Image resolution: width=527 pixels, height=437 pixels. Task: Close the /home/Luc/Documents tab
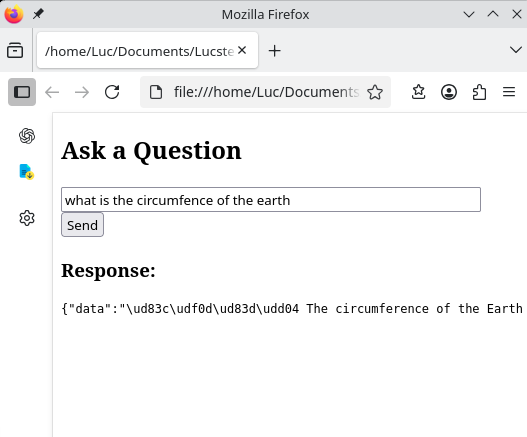pyautogui.click(x=242, y=50)
